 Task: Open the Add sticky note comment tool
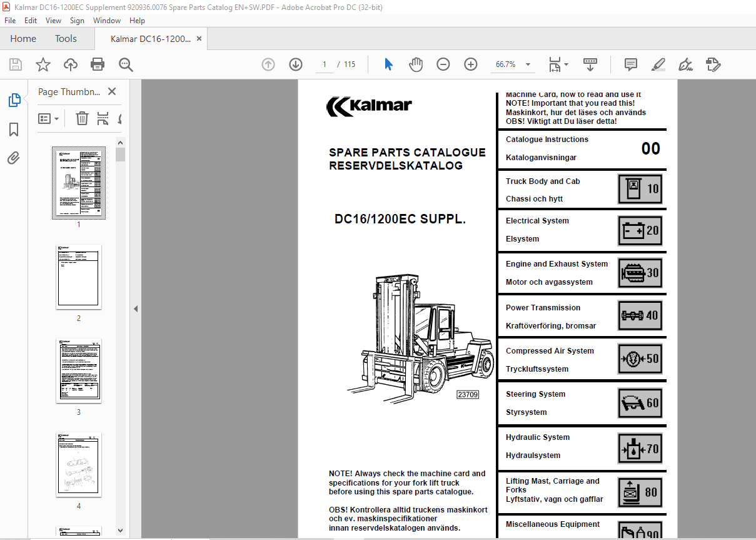pos(630,64)
